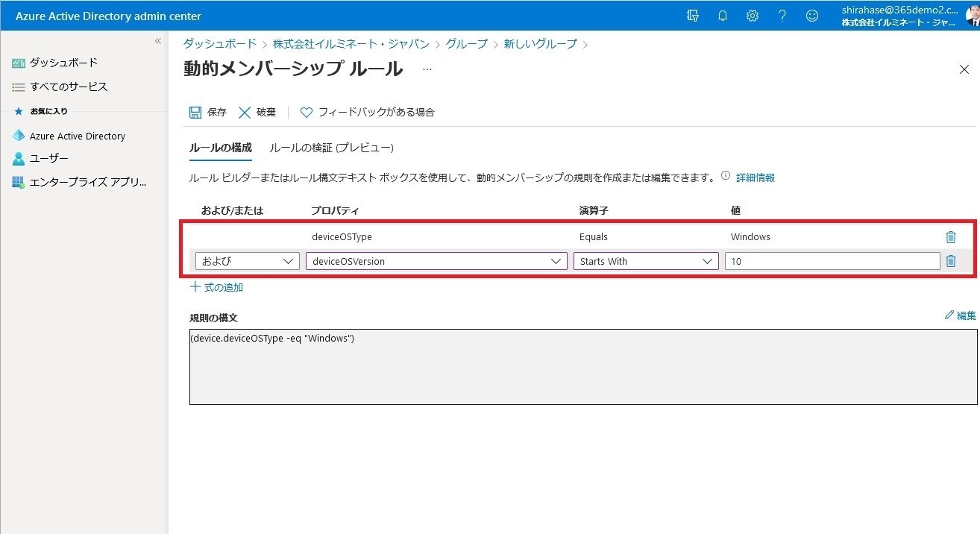Viewport: 980px width, 534px height.
Task: Open すべてのサービス in the sidebar
Action: (69, 87)
